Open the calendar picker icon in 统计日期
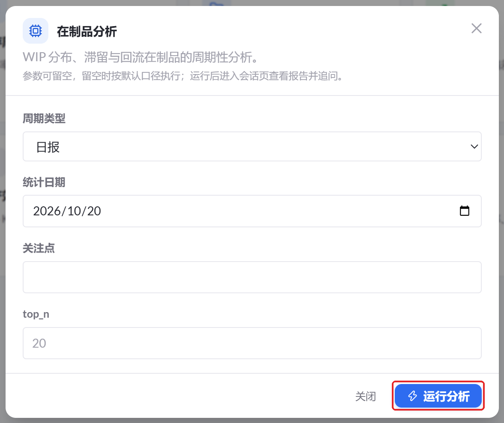Image resolution: width=504 pixels, height=423 pixels. [x=465, y=211]
